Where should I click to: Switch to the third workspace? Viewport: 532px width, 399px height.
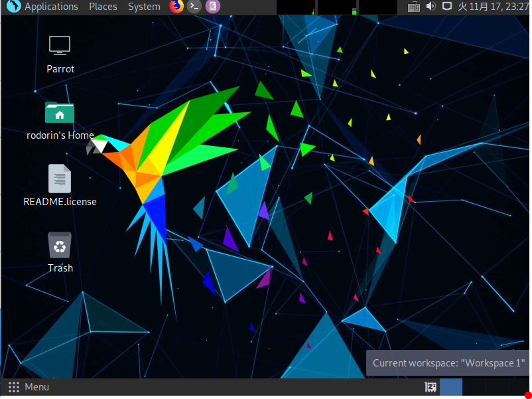[x=496, y=387]
